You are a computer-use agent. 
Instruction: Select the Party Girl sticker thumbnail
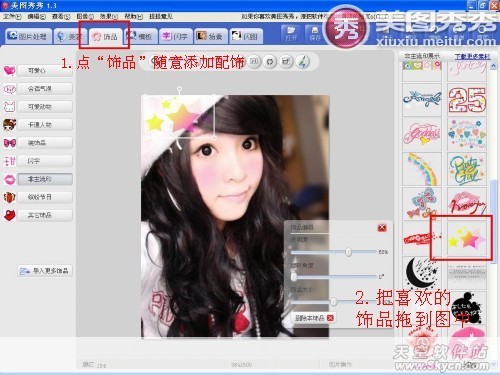(467, 169)
